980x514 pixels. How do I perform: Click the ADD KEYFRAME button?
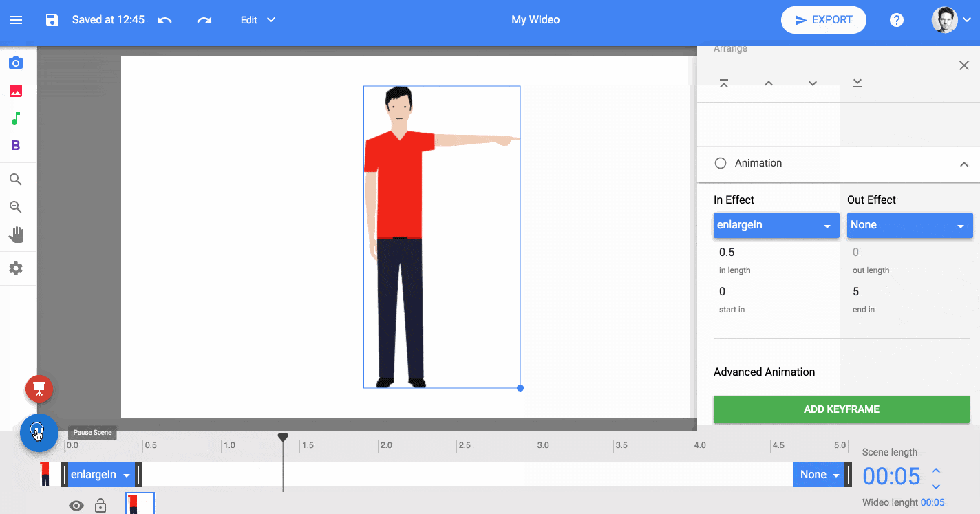coord(841,409)
